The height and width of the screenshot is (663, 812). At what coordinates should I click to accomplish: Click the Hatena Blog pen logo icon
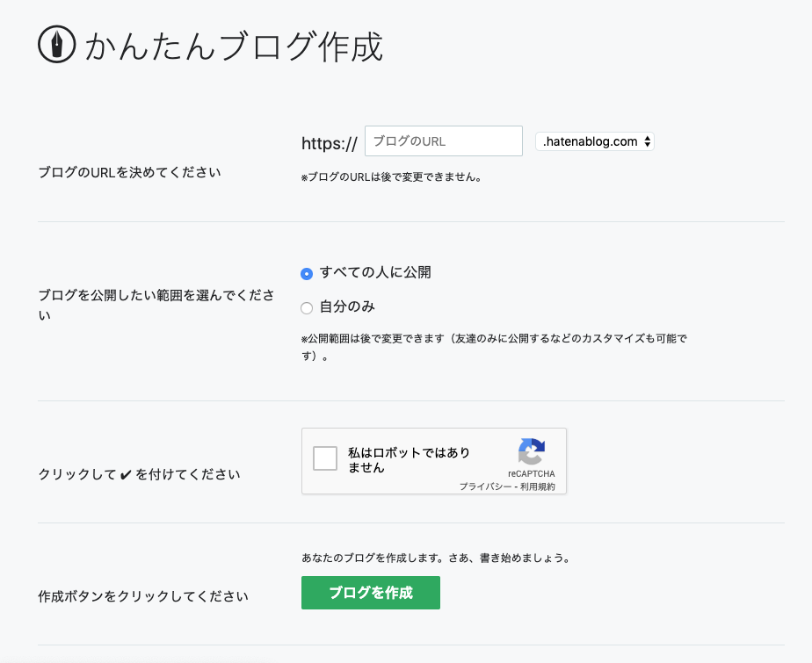point(57,45)
